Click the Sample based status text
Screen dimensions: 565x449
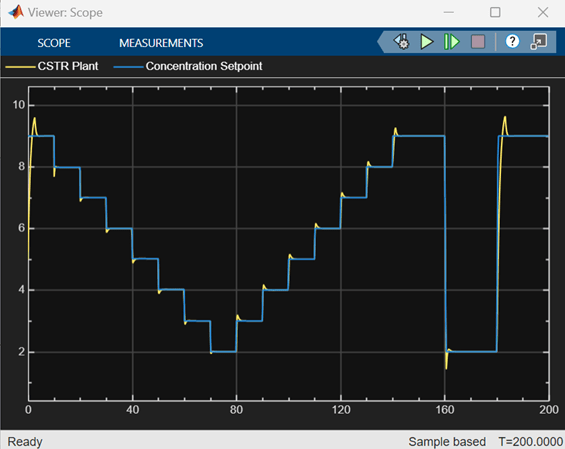[x=447, y=441]
